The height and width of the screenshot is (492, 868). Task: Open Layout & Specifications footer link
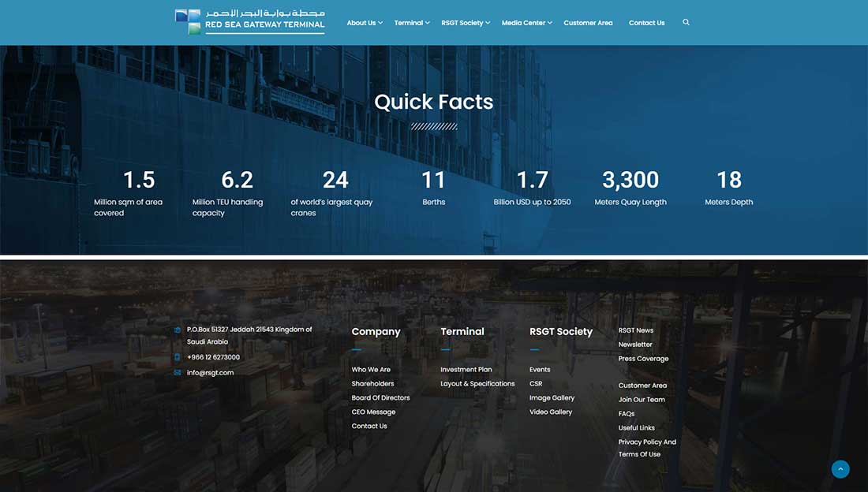pyautogui.click(x=477, y=384)
